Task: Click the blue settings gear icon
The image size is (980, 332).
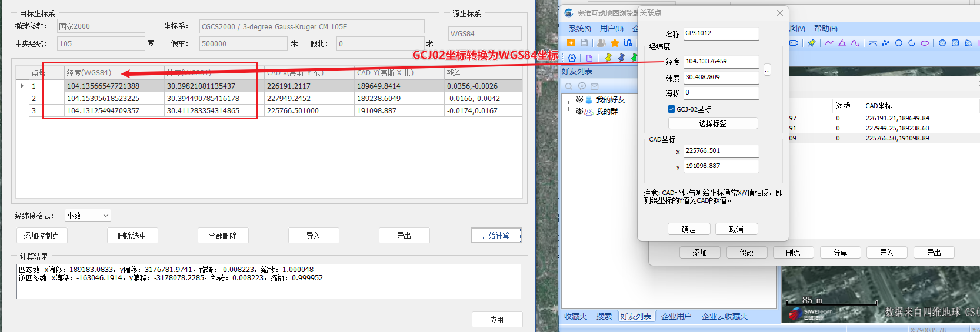Action: pyautogui.click(x=572, y=58)
